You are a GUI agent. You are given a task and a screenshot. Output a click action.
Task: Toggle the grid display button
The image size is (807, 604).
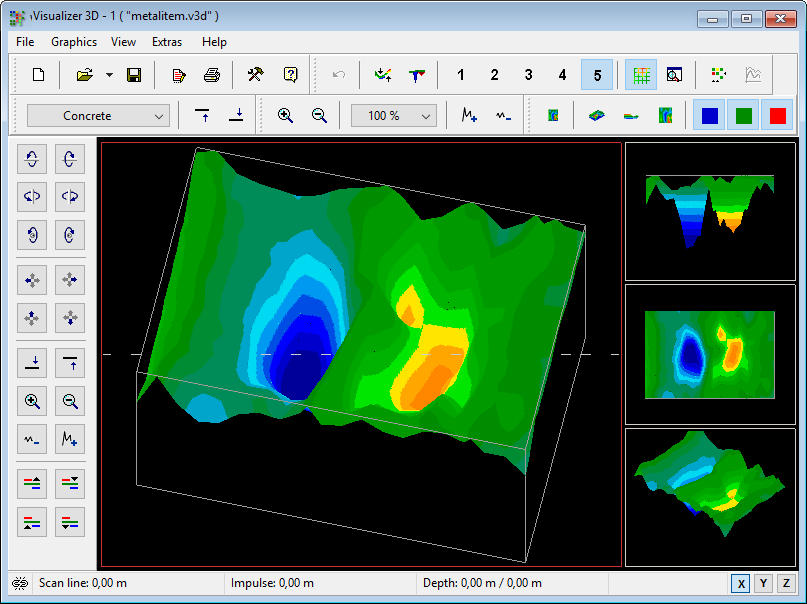click(640, 75)
